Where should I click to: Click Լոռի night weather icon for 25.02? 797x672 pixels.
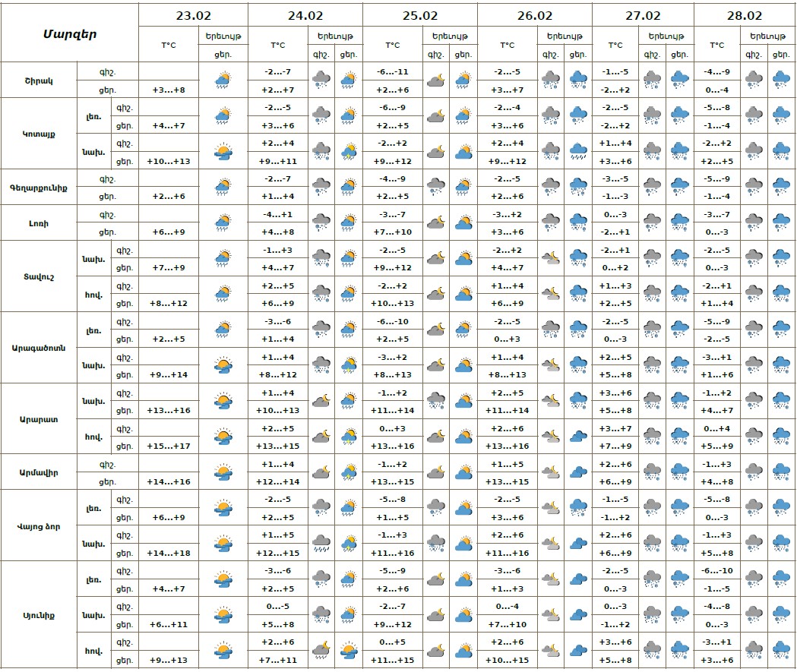click(435, 222)
